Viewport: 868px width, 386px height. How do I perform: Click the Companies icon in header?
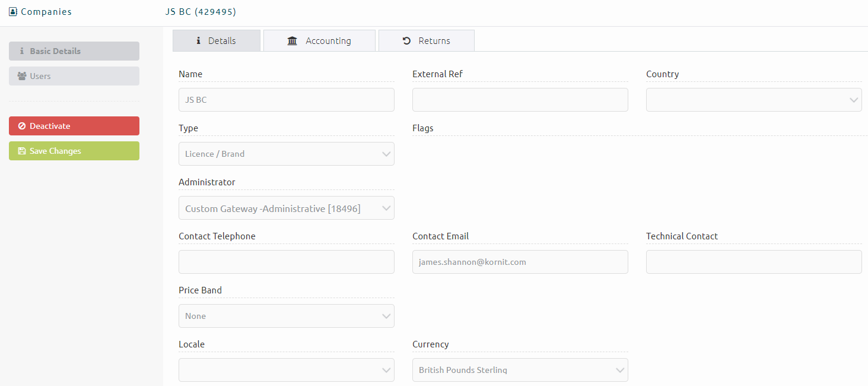pyautogui.click(x=13, y=11)
